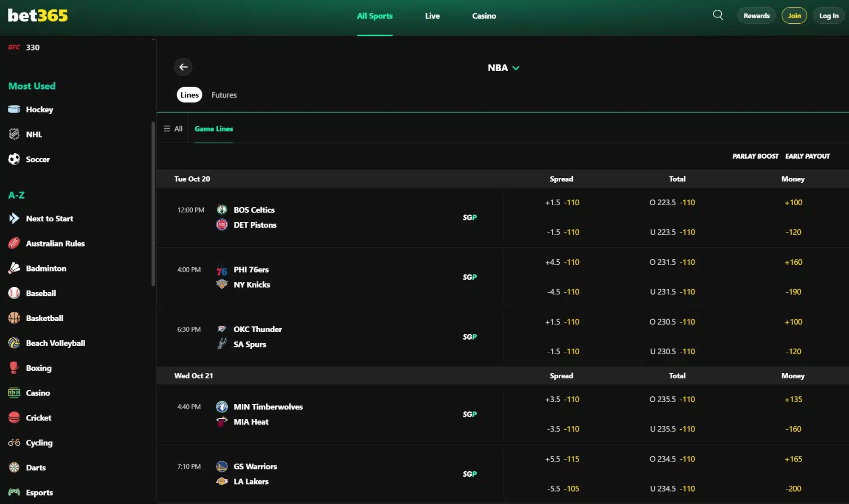The image size is (849, 504).
Task: Click the Darts board icon
Action: point(14,467)
